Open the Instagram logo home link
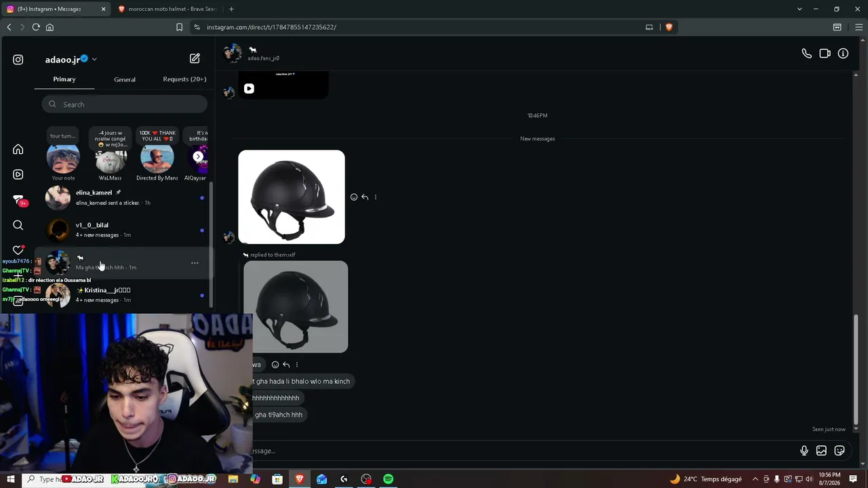Screen dimensions: 868x488 [18, 60]
